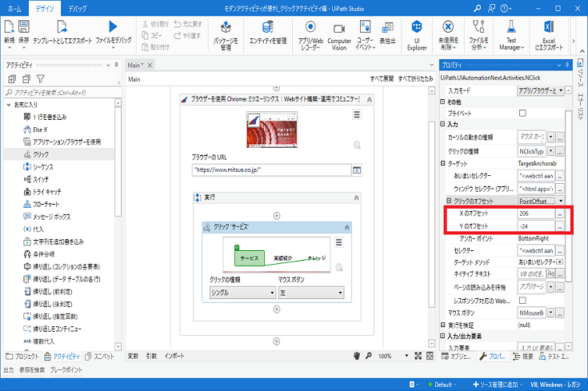
Task: Collapse the Favorites (お気に入り) group
Action: coord(9,105)
